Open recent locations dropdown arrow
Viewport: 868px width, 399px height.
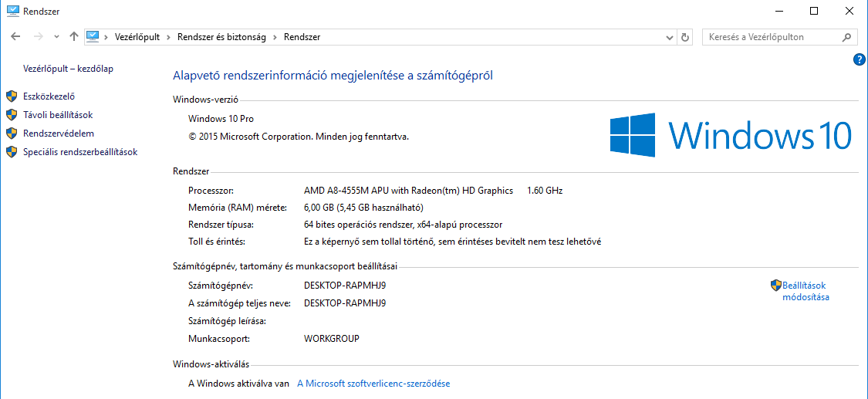click(x=56, y=37)
